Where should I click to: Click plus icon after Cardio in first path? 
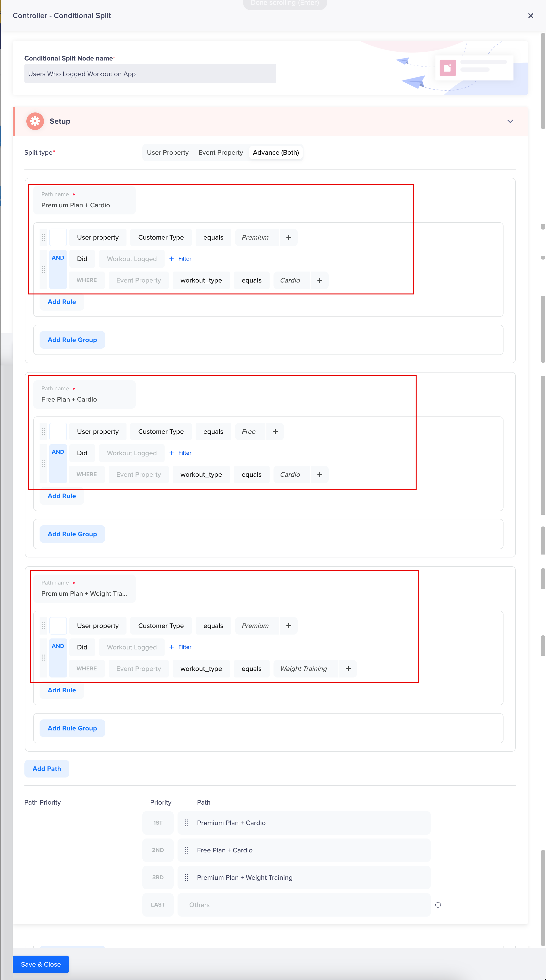point(319,280)
